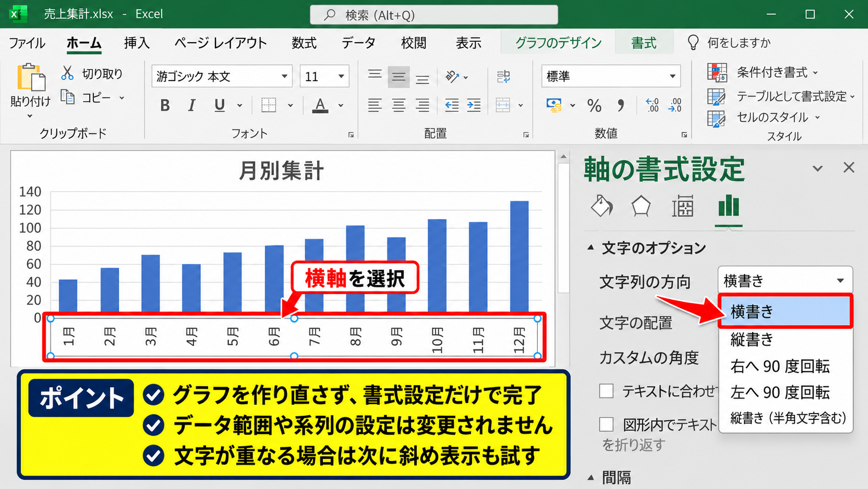Open Size & Properties tab in axis pane
Image resolution: width=868 pixels, height=489 pixels.
pos(683,206)
